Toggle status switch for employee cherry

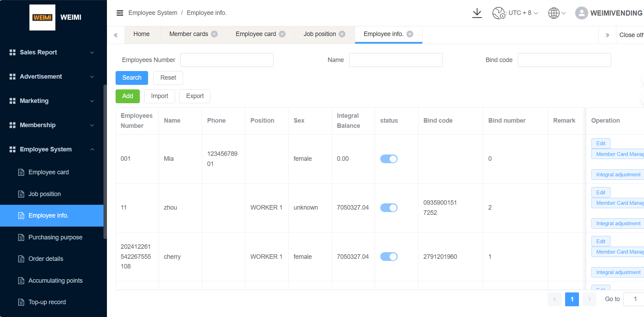click(x=389, y=257)
